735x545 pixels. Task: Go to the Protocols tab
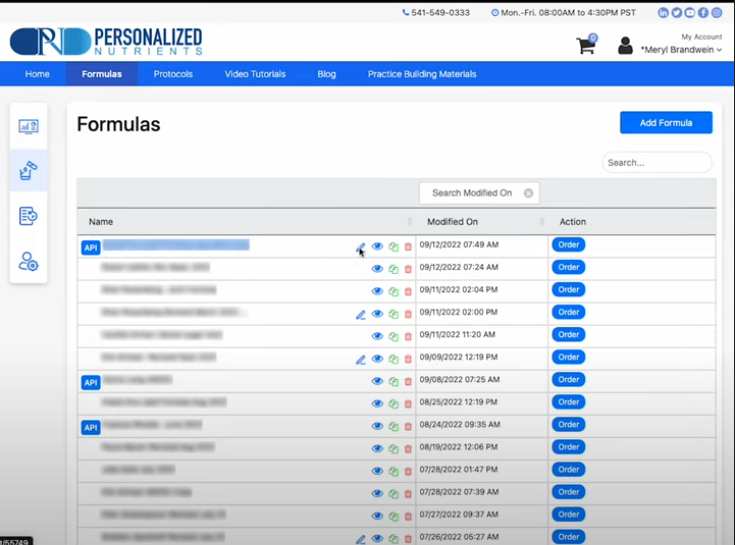(x=173, y=74)
